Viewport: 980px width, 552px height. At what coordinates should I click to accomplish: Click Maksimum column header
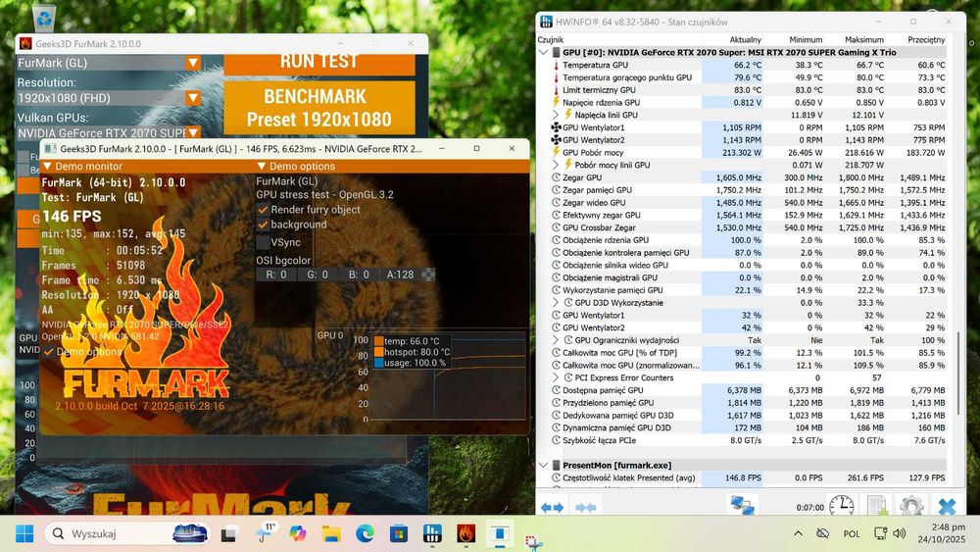click(x=864, y=39)
